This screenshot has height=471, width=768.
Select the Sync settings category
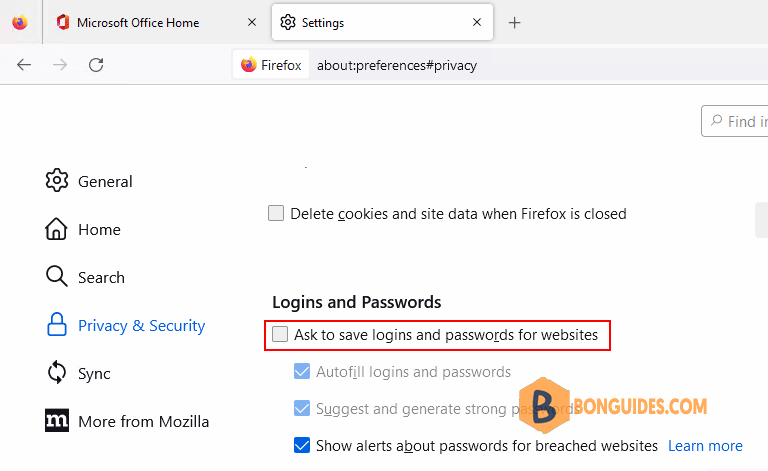78,373
